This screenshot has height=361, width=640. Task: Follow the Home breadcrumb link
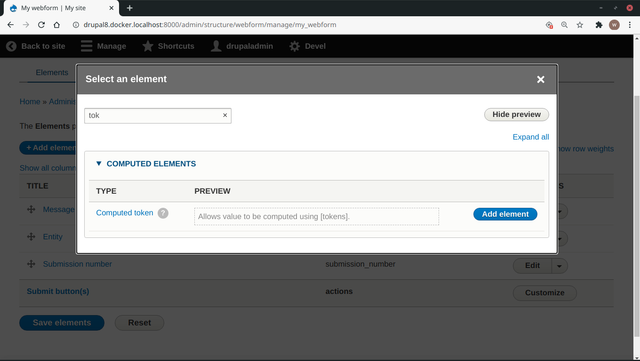(30, 102)
